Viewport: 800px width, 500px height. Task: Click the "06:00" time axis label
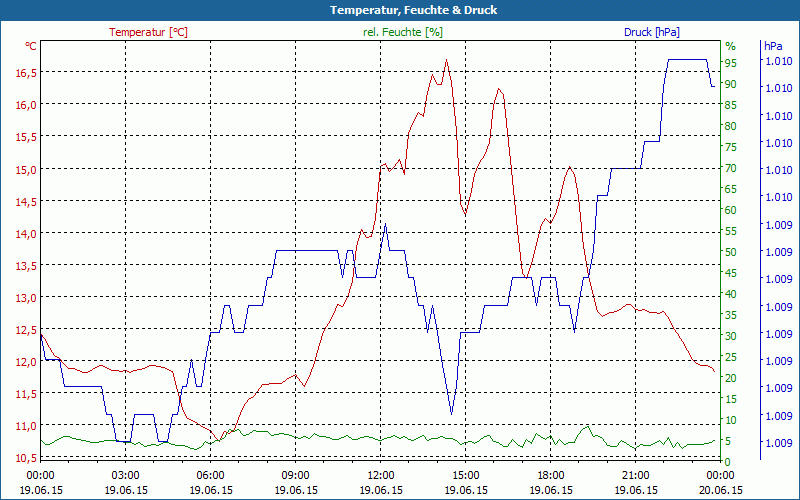point(211,476)
